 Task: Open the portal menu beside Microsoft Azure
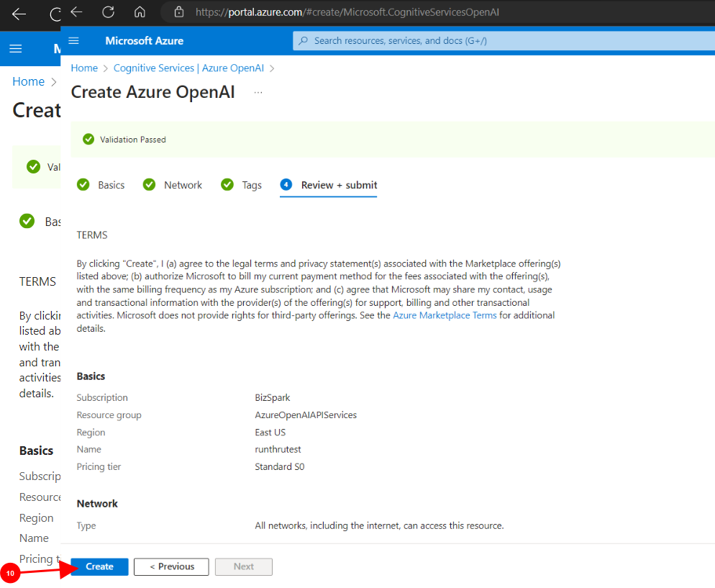point(73,40)
